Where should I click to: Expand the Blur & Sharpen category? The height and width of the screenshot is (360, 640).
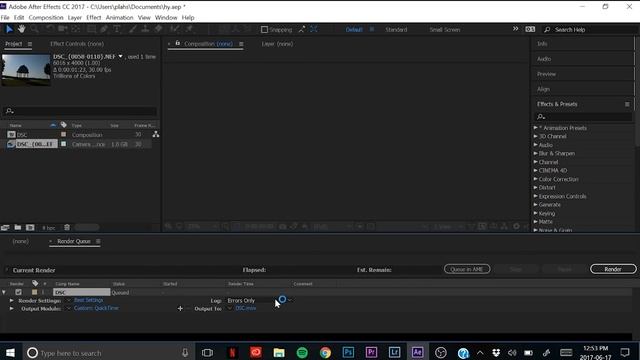pos(536,153)
